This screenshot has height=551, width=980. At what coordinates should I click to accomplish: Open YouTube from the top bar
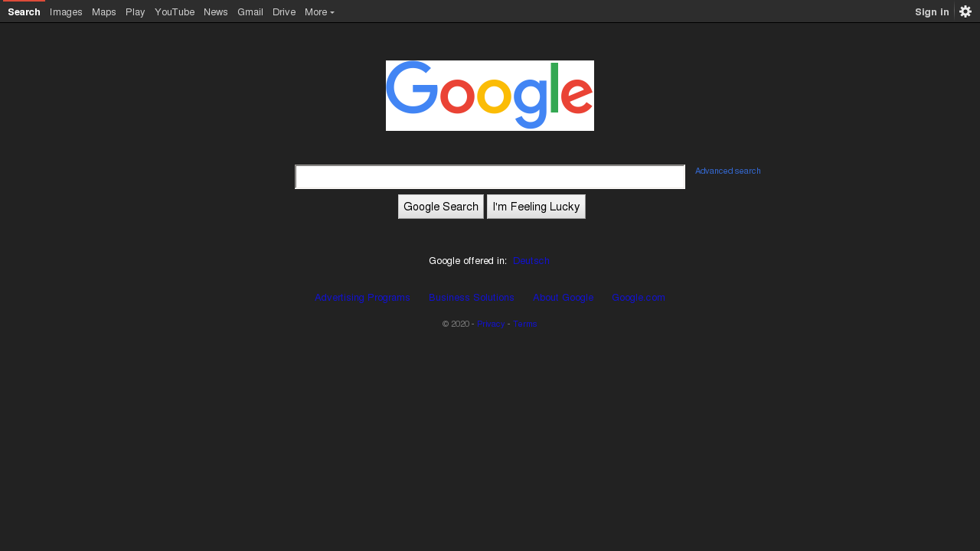175,11
